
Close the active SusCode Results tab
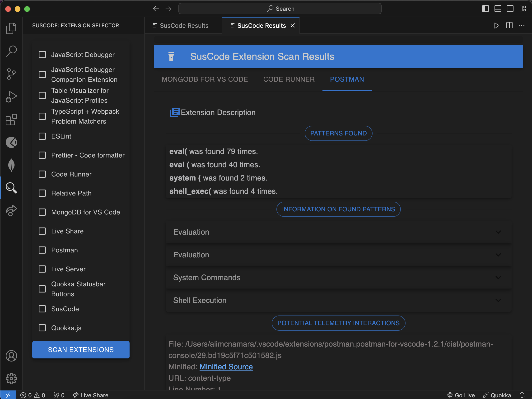pyautogui.click(x=292, y=25)
